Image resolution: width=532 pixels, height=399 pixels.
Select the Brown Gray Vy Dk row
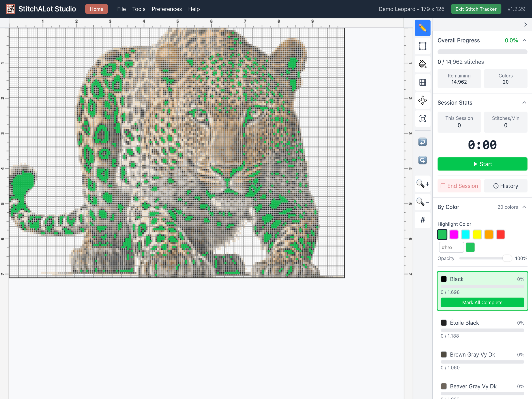pyautogui.click(x=482, y=361)
